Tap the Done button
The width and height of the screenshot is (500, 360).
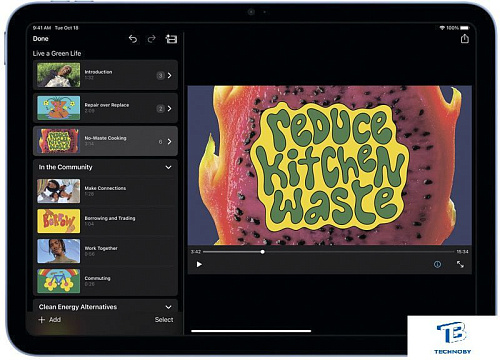click(x=41, y=39)
